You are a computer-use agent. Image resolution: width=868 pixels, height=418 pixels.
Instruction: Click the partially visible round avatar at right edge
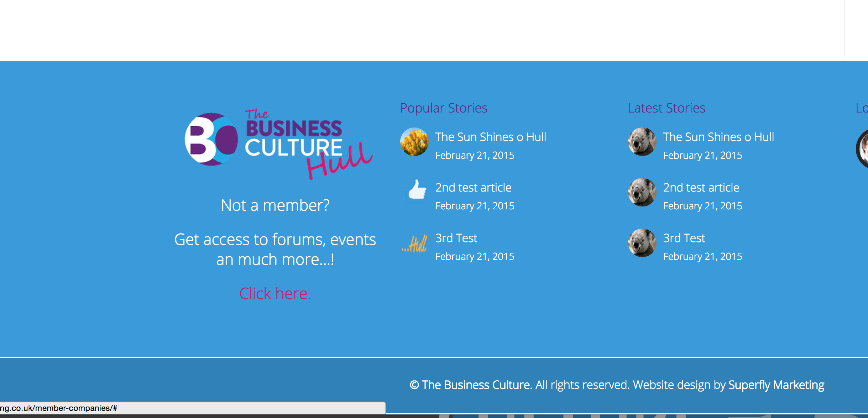click(x=863, y=149)
